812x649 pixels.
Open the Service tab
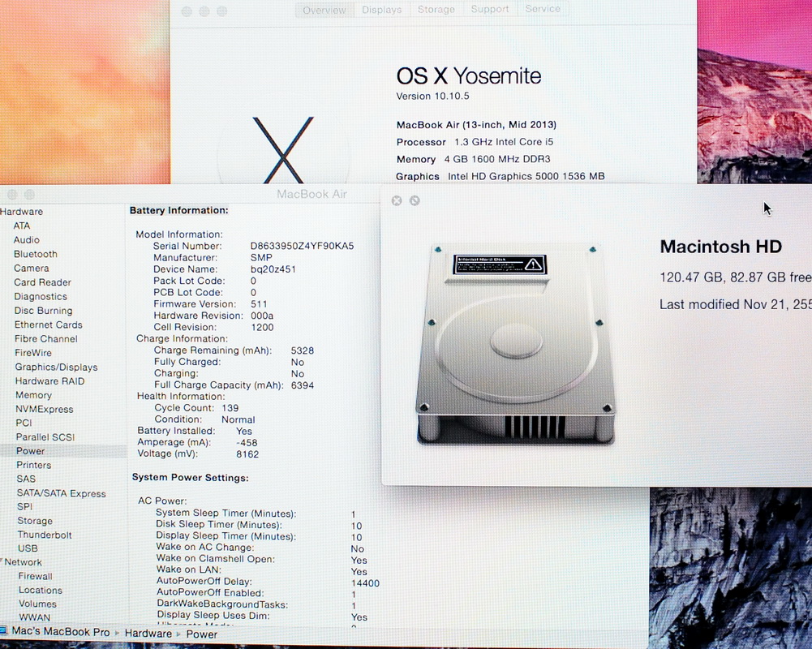(x=542, y=8)
